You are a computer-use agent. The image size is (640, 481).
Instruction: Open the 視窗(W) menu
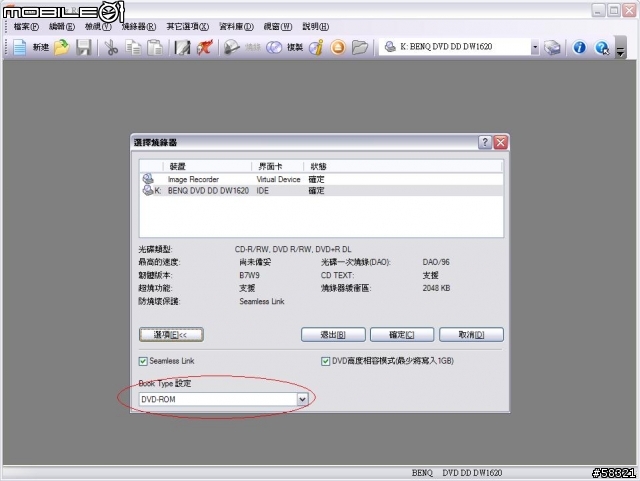pos(278,27)
